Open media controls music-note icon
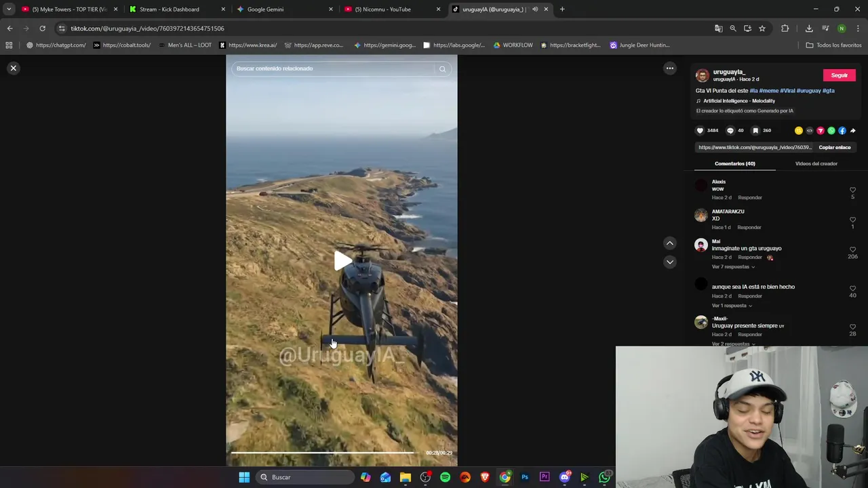868x488 pixels. click(825, 28)
